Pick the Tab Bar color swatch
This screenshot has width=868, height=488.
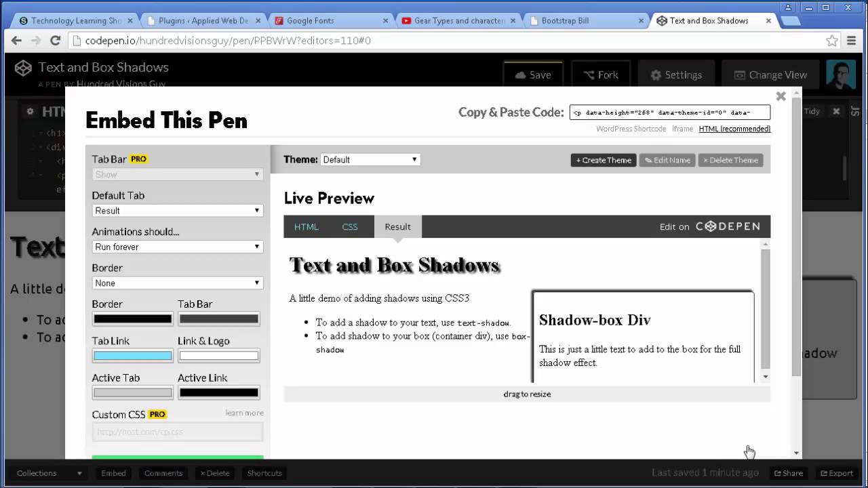219,319
